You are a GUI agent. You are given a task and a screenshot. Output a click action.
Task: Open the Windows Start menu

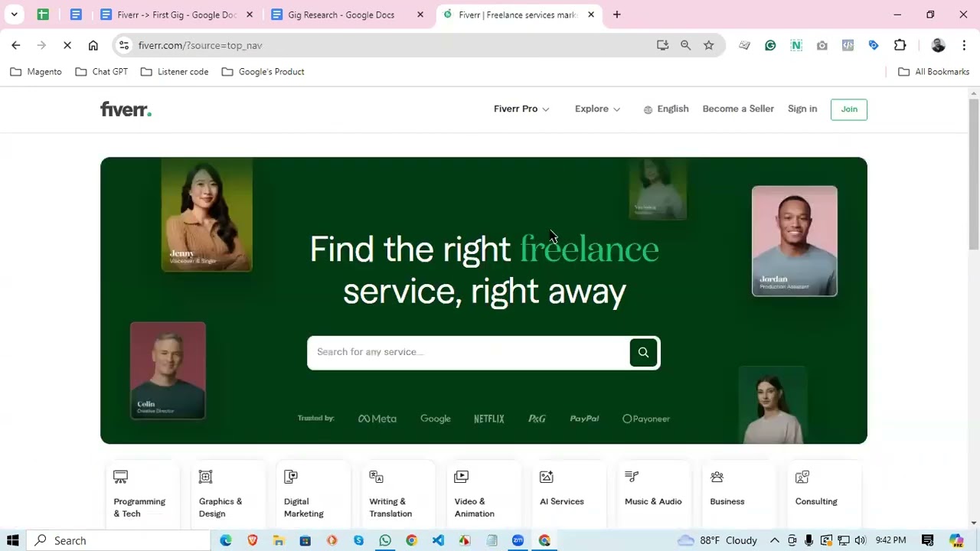point(12,540)
